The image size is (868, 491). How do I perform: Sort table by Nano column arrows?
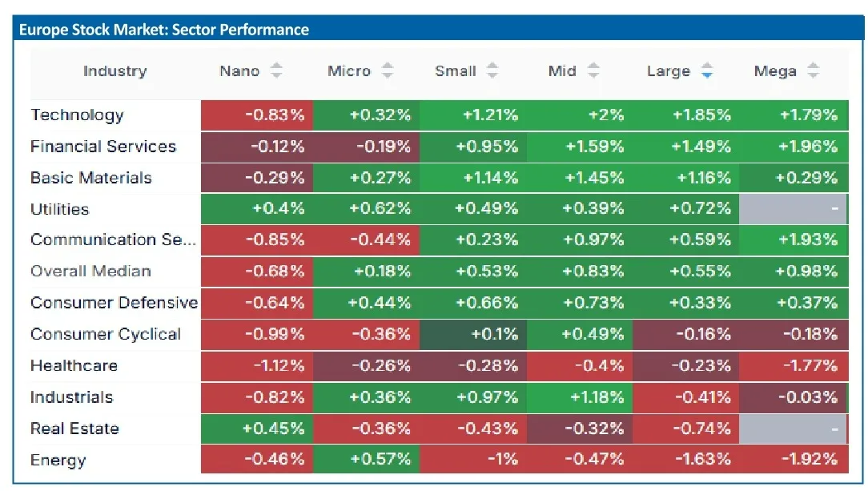(276, 70)
